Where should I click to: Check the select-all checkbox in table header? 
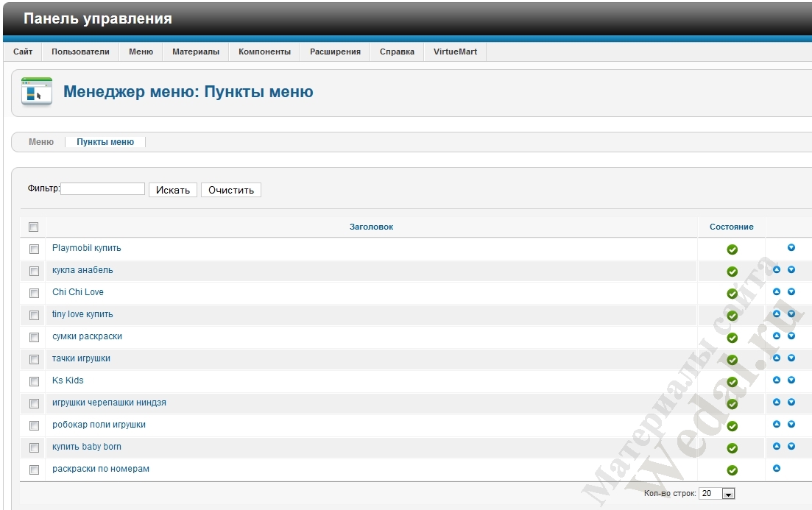[x=33, y=227]
